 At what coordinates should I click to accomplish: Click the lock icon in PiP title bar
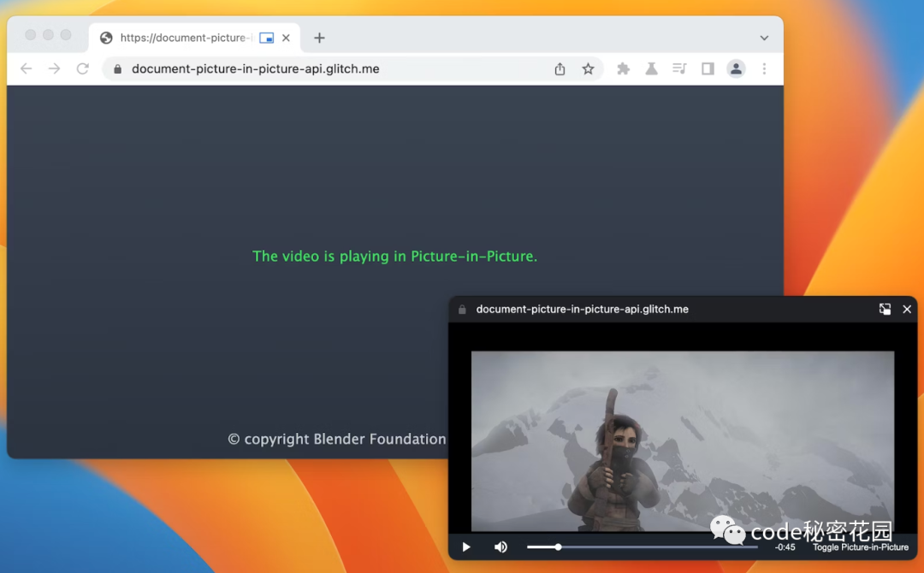(463, 310)
